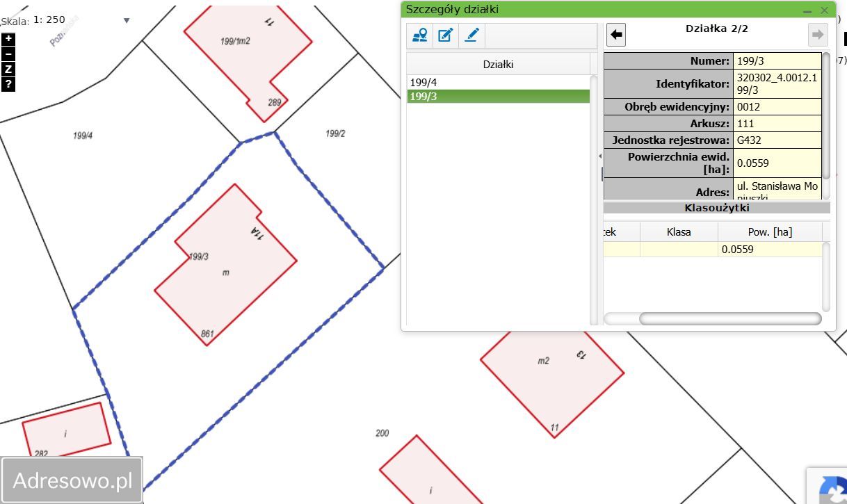Collapse the parcel list splitter arrow

click(600, 156)
